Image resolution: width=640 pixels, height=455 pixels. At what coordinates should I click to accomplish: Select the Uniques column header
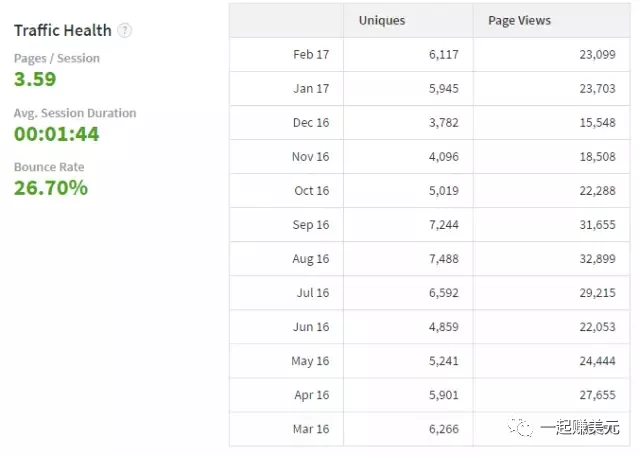[382, 20]
